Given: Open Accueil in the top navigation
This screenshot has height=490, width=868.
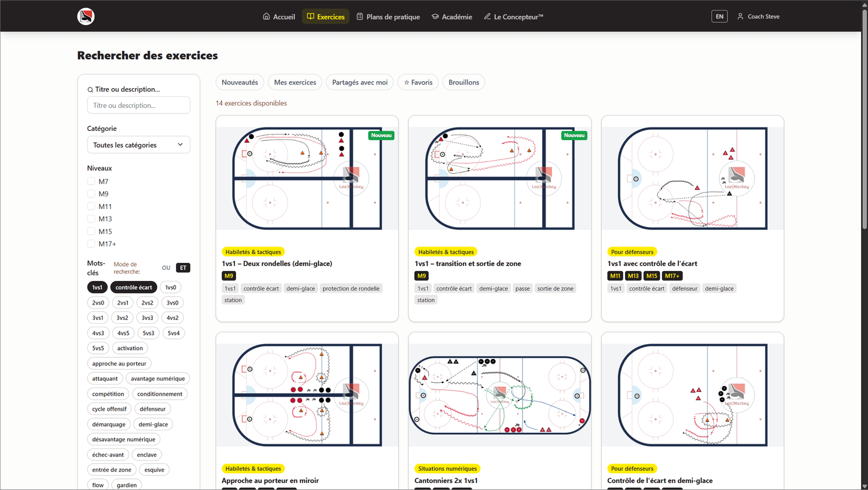Looking at the screenshot, I should pyautogui.click(x=279, y=16).
